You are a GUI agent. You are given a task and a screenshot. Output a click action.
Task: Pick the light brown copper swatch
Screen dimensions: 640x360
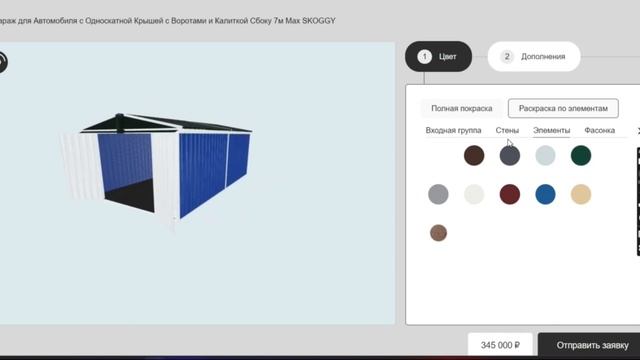tap(438, 233)
